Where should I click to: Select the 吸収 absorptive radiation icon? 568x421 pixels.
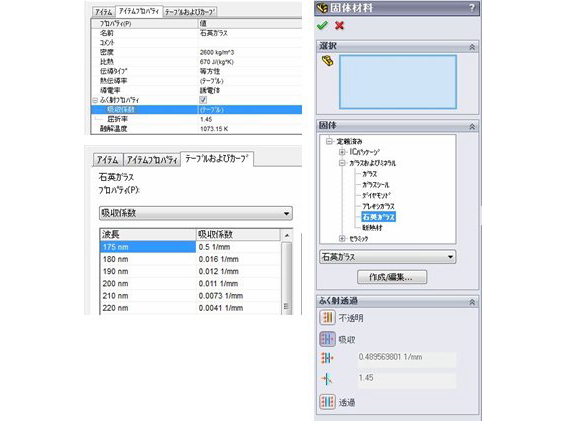[x=327, y=339]
